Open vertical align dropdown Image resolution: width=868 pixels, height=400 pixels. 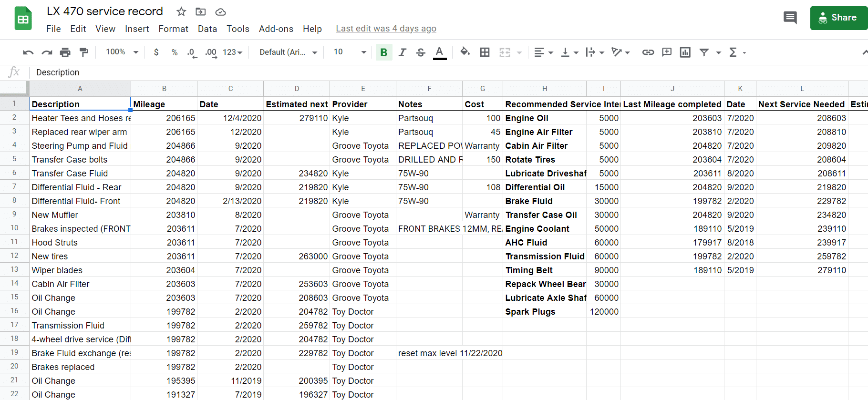[x=569, y=52]
